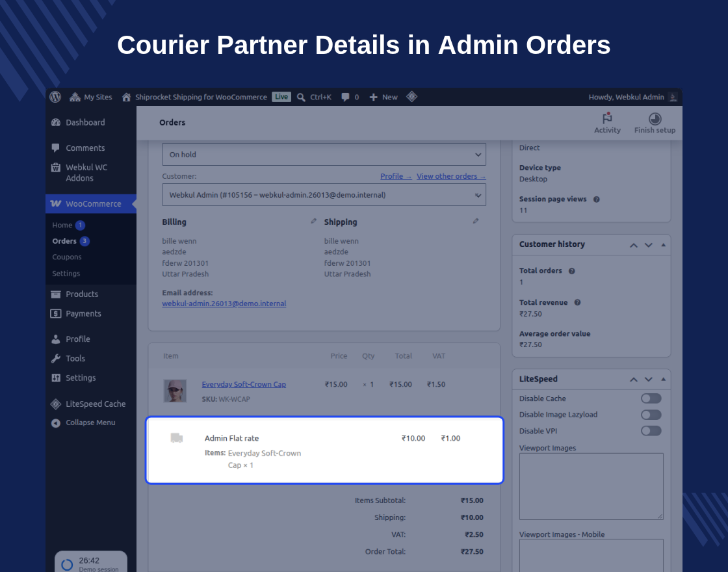Click the Shipping ₹10.00 total
This screenshot has width=728, height=572.
coord(472,517)
